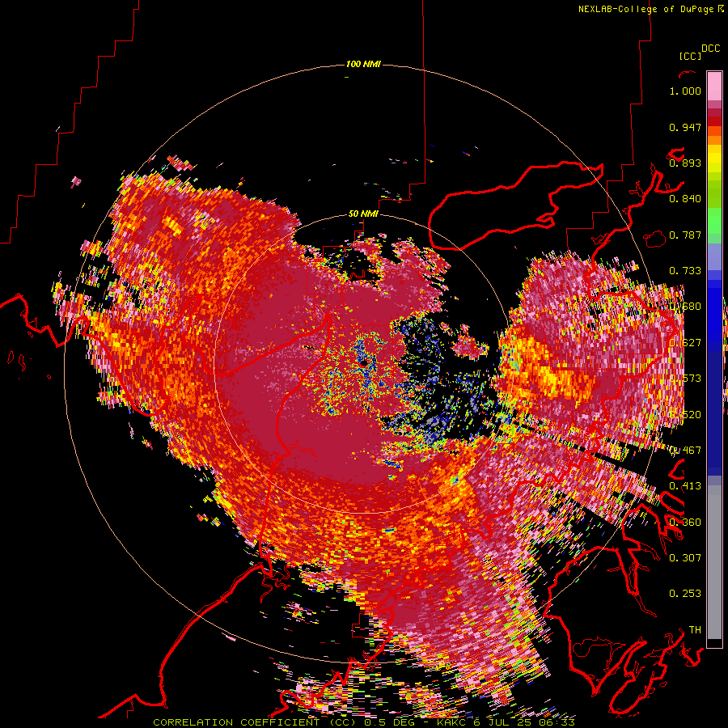
Task: Click the 0.787 scale value
Action: tap(685, 235)
